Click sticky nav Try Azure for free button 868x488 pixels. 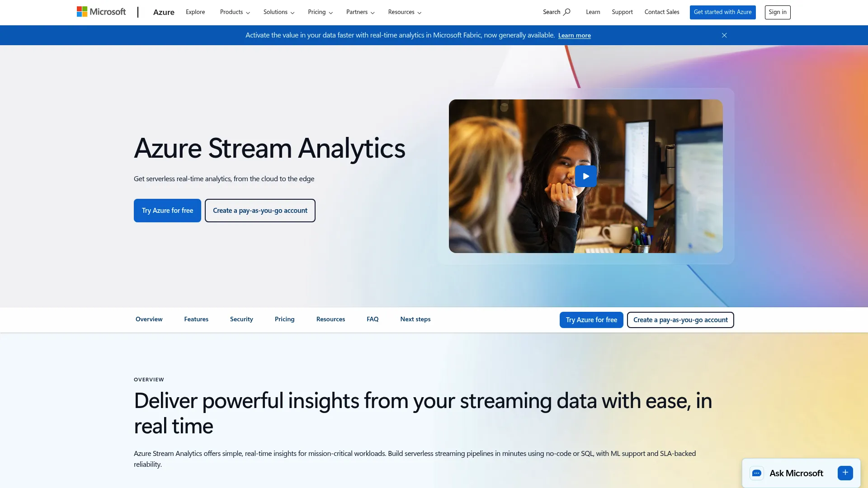click(x=591, y=320)
